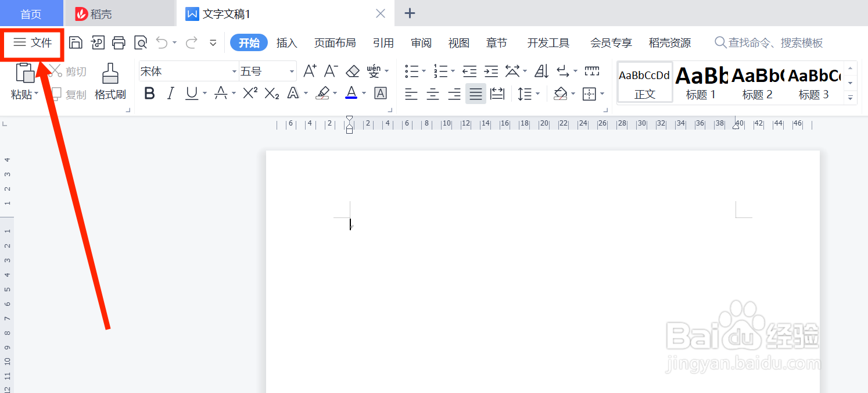Click the 首页 home tab

pos(31,13)
